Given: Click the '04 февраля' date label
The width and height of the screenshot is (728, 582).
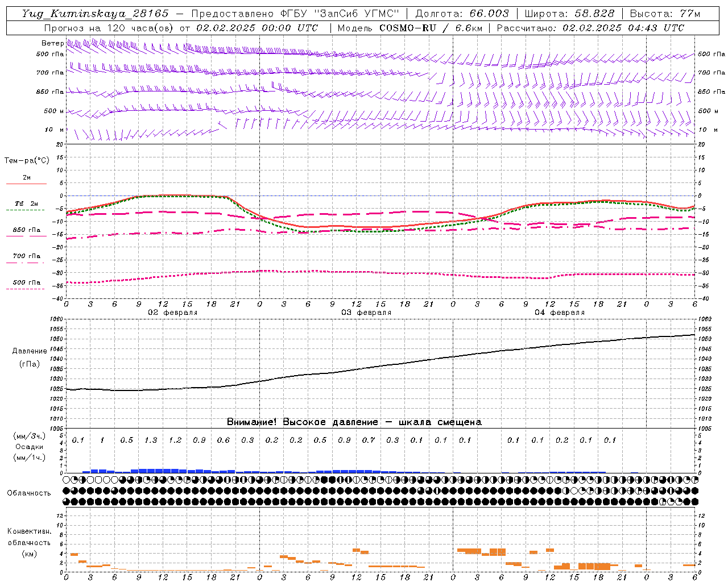Looking at the screenshot, I should pos(560,313).
